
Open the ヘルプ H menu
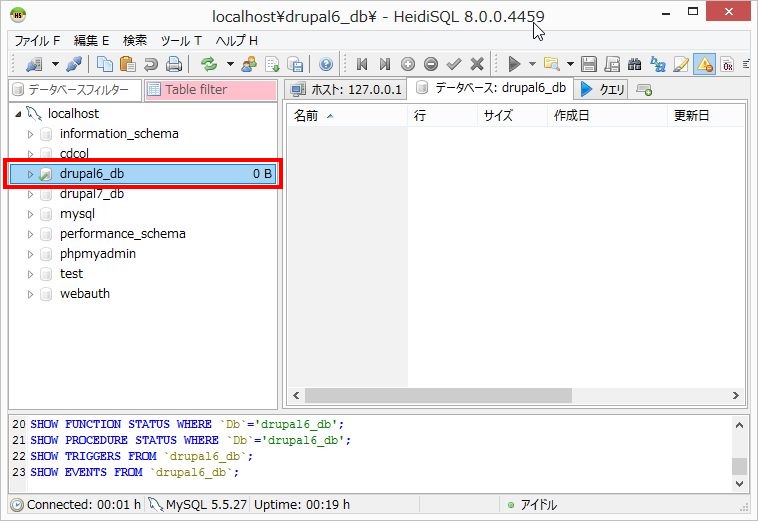coord(236,41)
